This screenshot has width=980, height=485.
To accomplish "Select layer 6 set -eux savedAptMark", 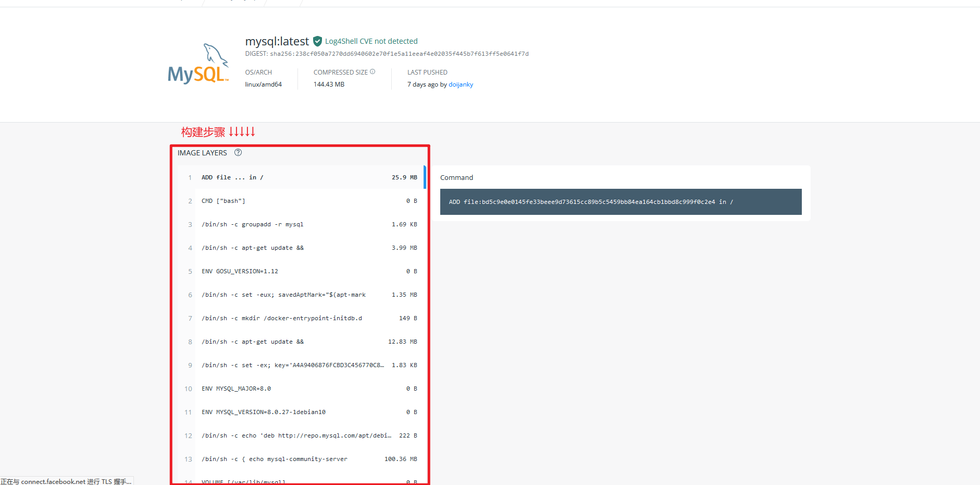I will click(x=302, y=295).
